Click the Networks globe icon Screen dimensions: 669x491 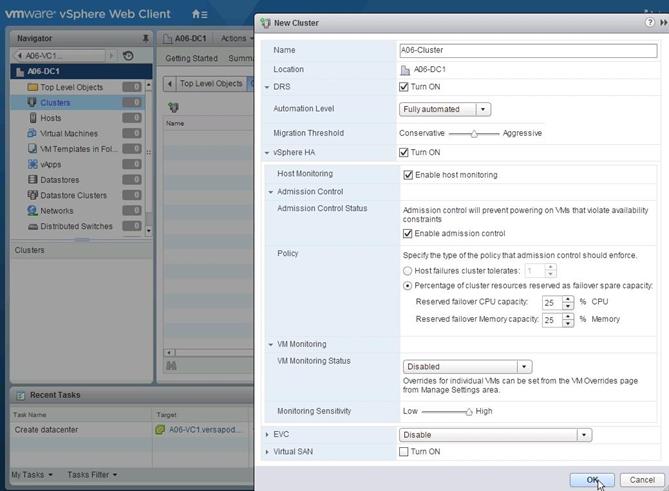point(32,210)
